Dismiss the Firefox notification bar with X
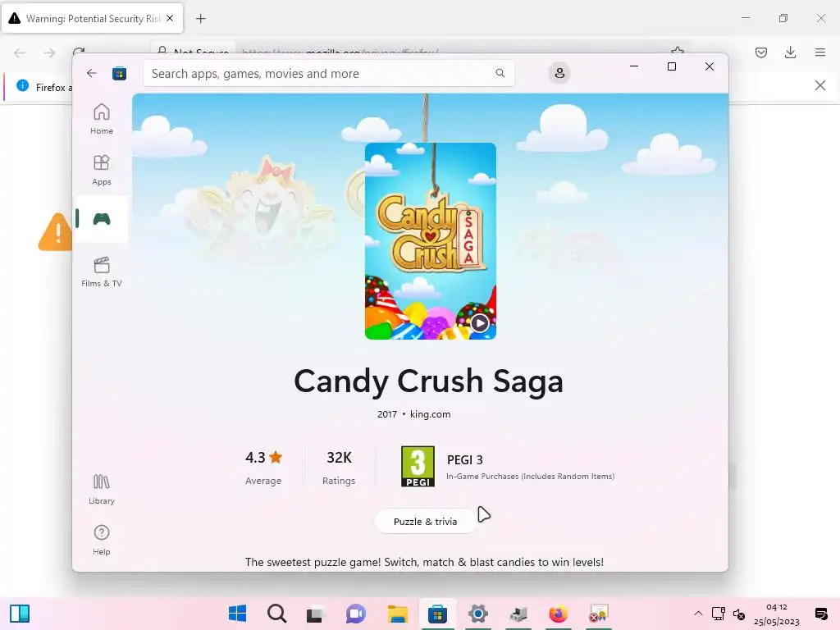This screenshot has height=630, width=840. click(x=819, y=85)
